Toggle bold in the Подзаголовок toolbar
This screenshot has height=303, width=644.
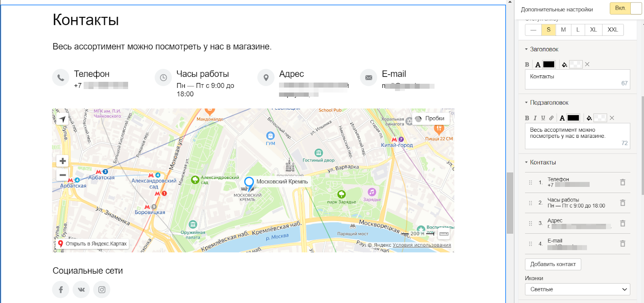pos(527,118)
